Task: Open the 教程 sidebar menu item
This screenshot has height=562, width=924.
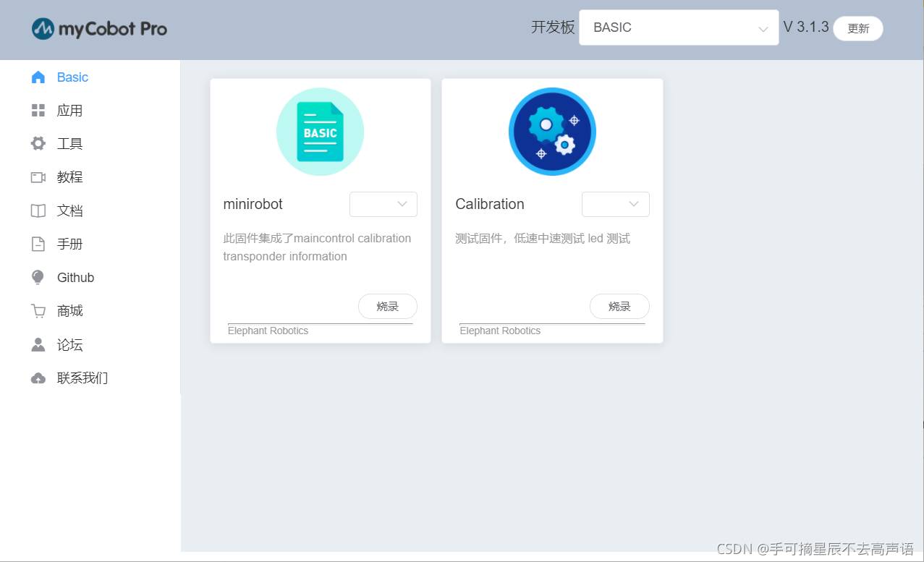Action: [x=90, y=177]
